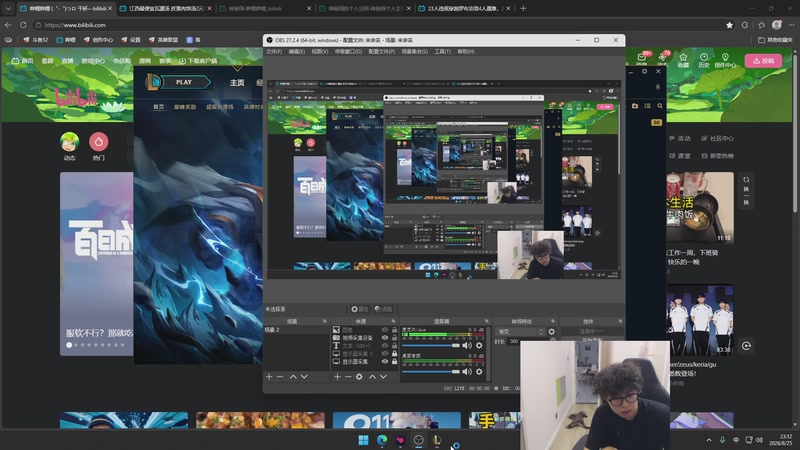Open source Properties (属性) button in OBS

[360, 309]
